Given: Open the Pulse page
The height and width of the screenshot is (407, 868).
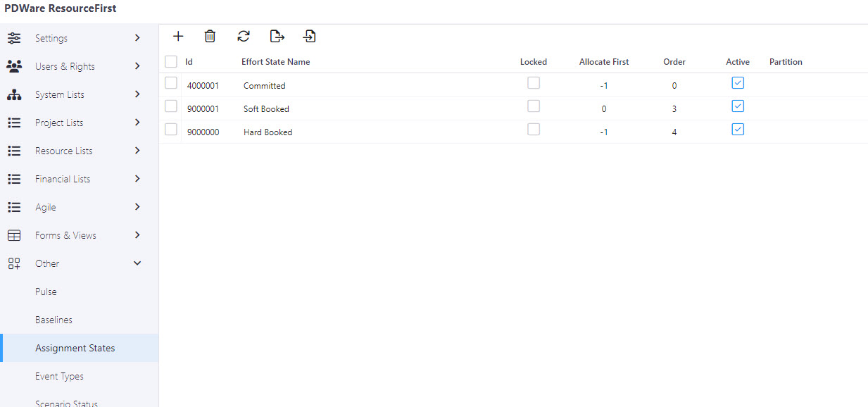Looking at the screenshot, I should coord(46,292).
